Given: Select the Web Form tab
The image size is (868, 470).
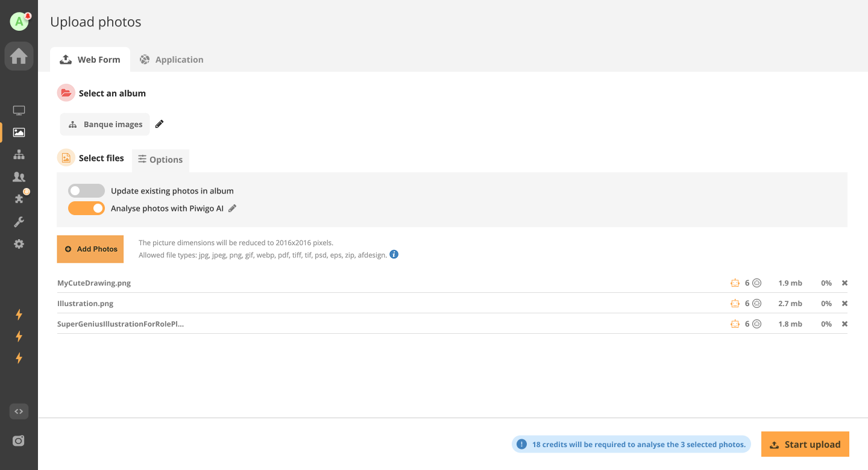Looking at the screenshot, I should pyautogui.click(x=90, y=60).
